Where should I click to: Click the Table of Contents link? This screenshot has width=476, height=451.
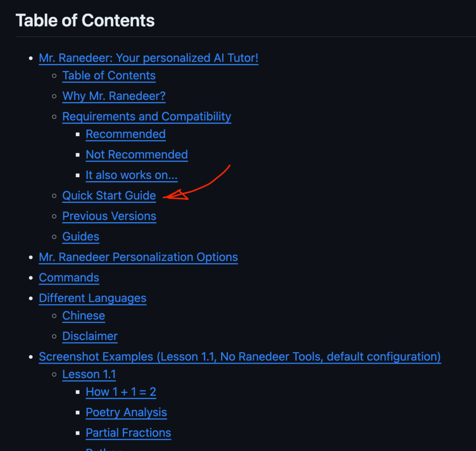point(109,76)
